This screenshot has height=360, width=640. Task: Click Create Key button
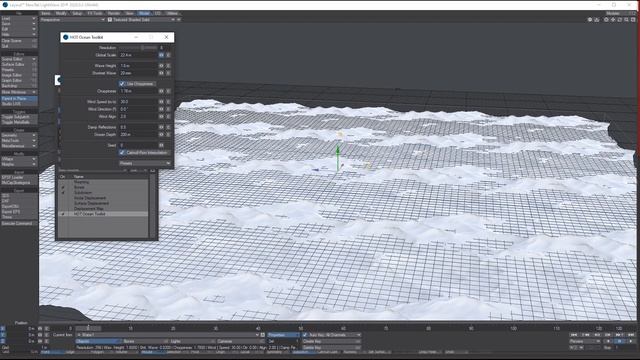(331, 341)
